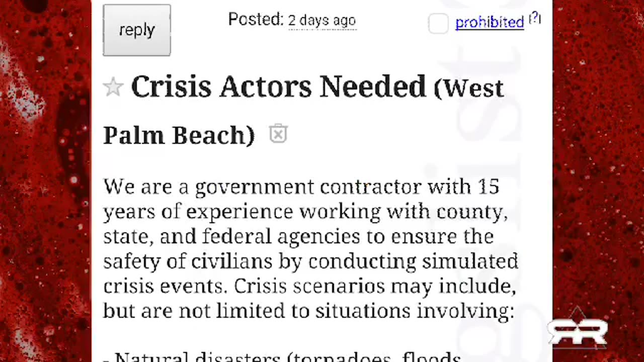This screenshot has width=644, height=362.
Task: Click the 'state, and federal agencies' line
Action: tap(298, 236)
